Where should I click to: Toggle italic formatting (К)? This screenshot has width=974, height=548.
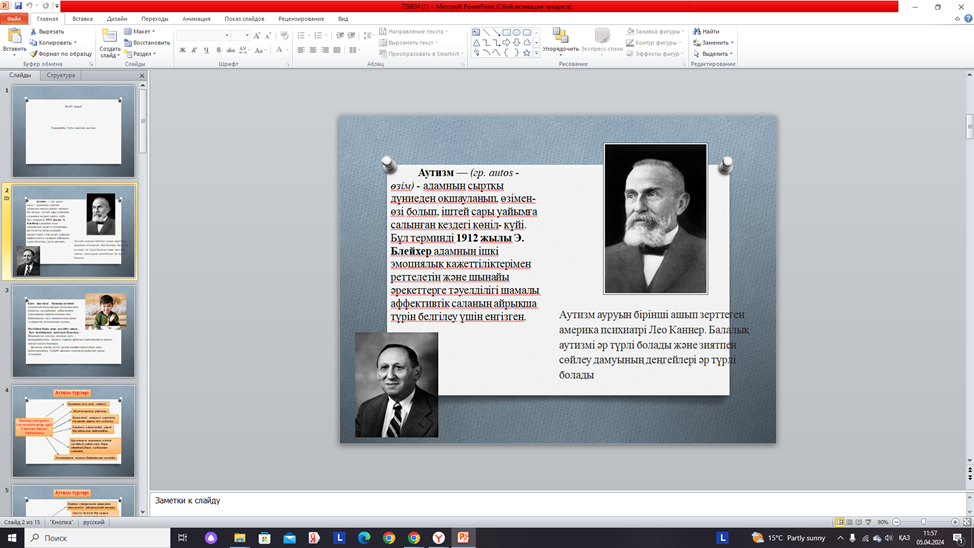click(x=194, y=50)
